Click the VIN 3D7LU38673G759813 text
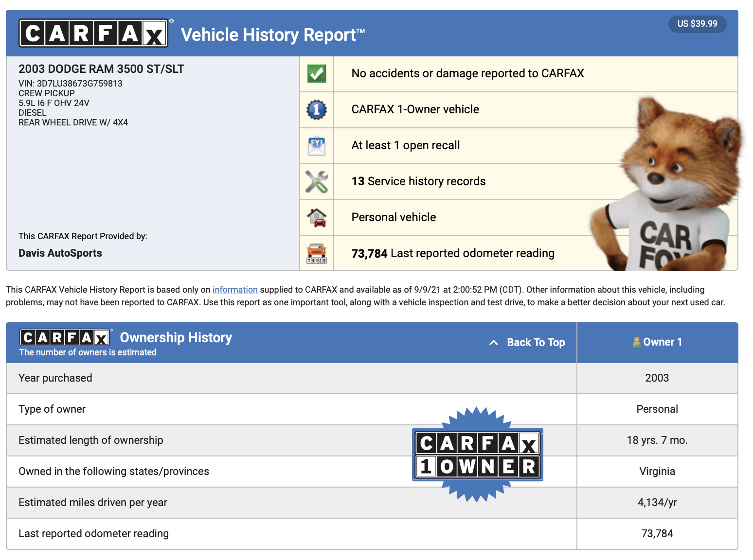 (x=71, y=84)
